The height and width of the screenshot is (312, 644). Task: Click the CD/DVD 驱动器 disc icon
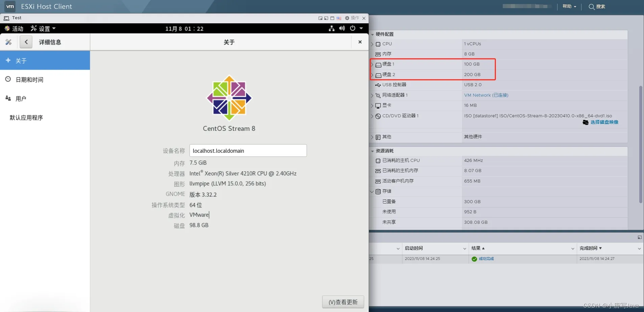[378, 116]
